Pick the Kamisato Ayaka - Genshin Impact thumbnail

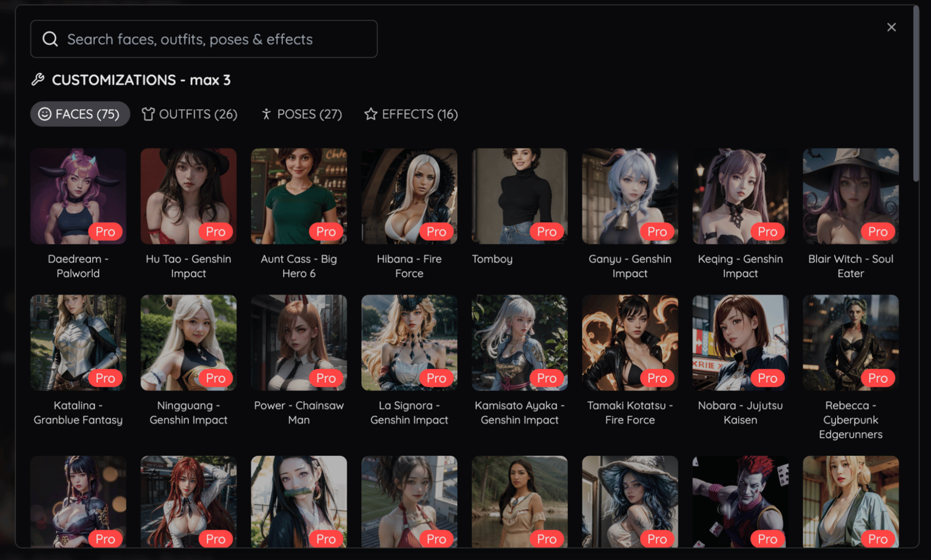coord(519,343)
